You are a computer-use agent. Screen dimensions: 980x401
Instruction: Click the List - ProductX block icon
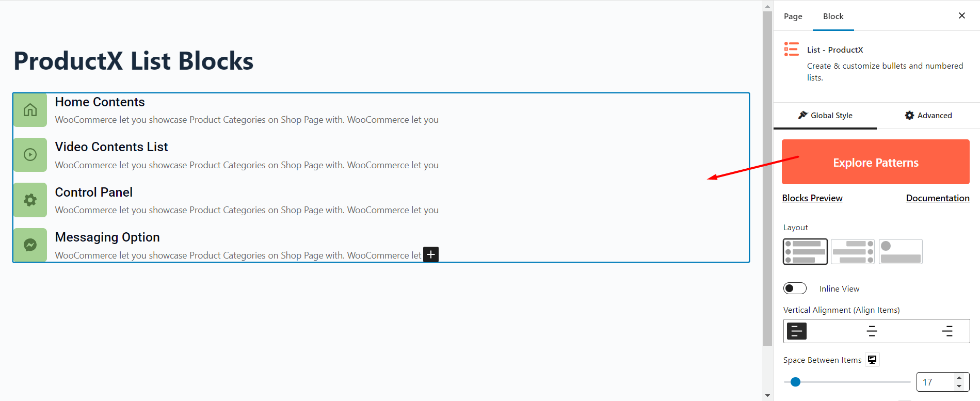(791, 49)
